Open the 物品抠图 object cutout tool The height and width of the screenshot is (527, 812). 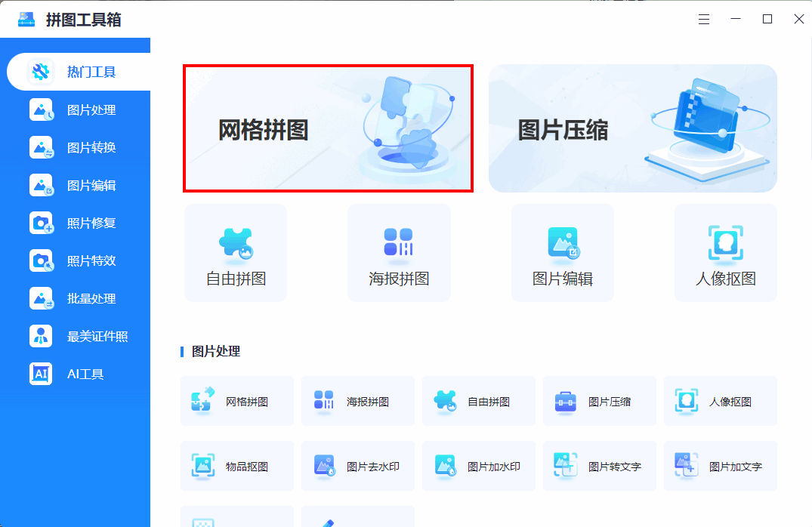point(237,466)
